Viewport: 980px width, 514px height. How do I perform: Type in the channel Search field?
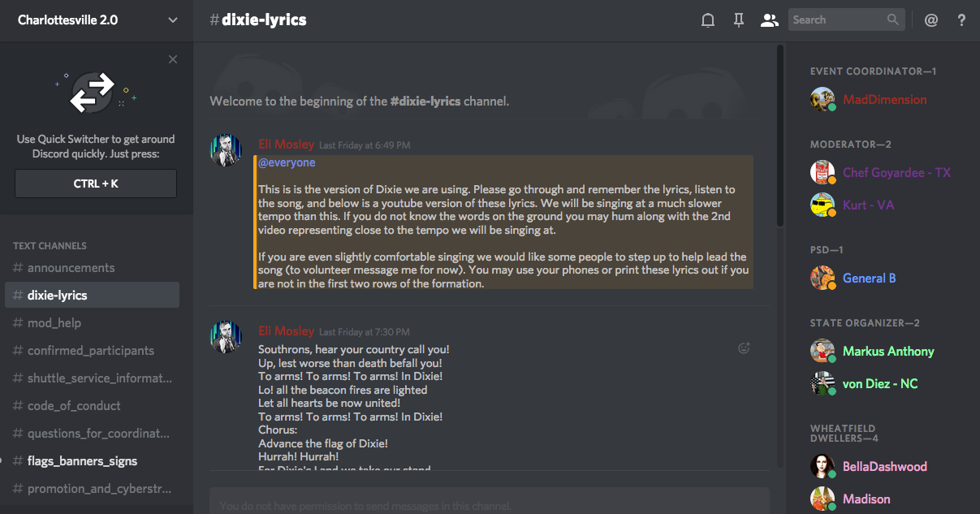point(836,20)
